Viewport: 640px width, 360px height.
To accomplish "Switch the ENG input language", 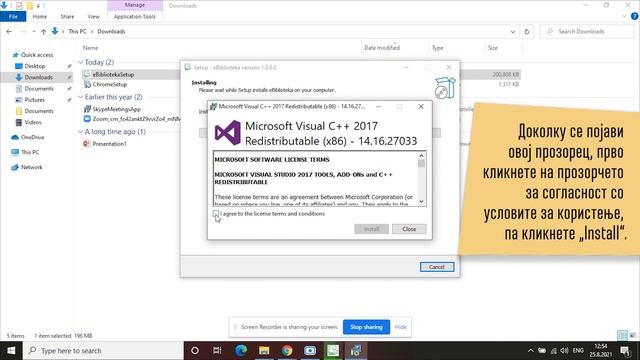I will point(578,351).
